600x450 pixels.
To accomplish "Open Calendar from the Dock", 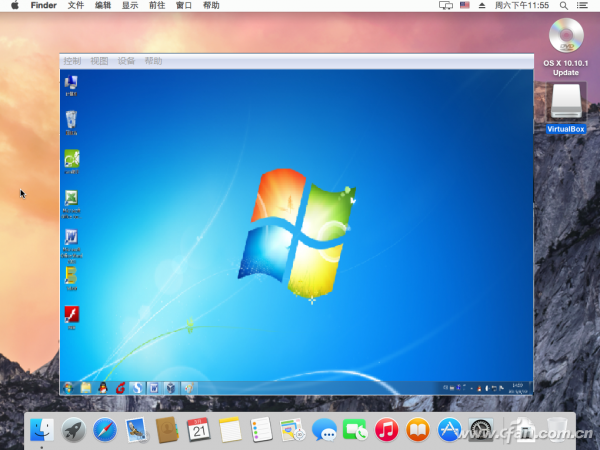I will pos(199,429).
